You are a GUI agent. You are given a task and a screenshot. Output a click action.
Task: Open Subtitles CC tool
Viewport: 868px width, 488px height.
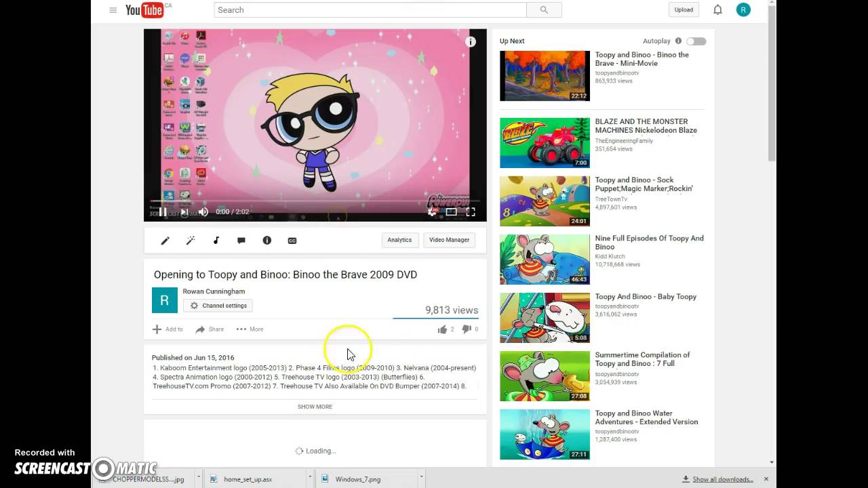point(292,241)
